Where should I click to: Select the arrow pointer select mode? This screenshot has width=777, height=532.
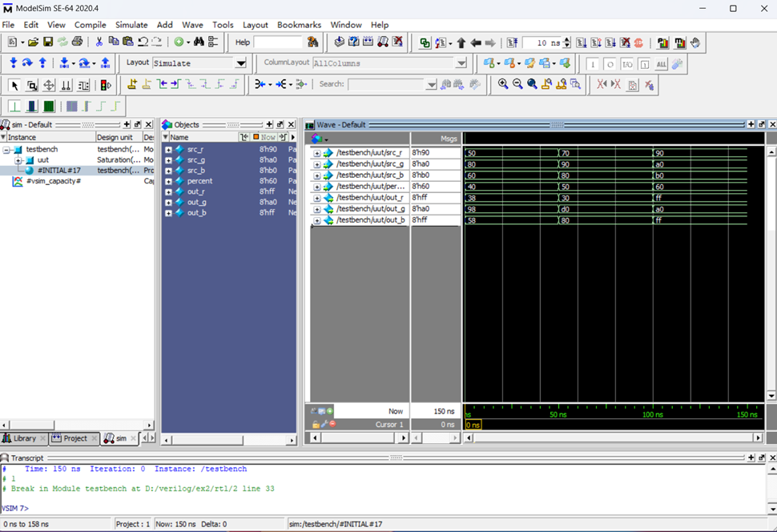click(15, 85)
